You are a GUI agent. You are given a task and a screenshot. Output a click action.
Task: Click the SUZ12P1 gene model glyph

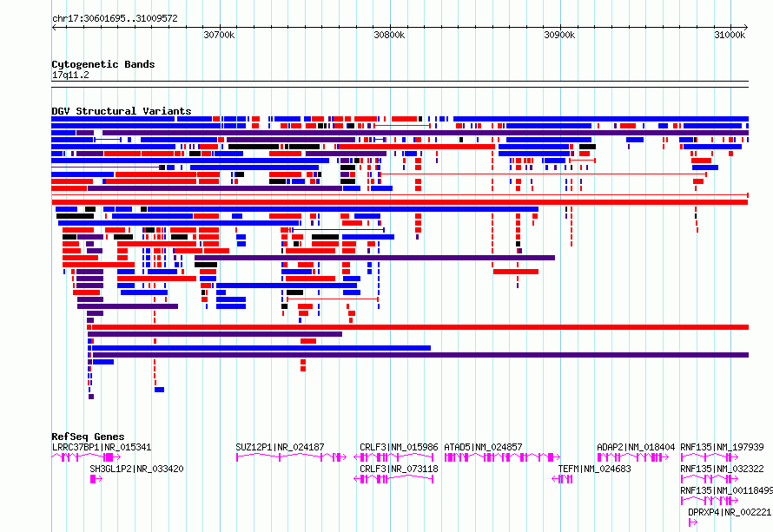point(291,457)
